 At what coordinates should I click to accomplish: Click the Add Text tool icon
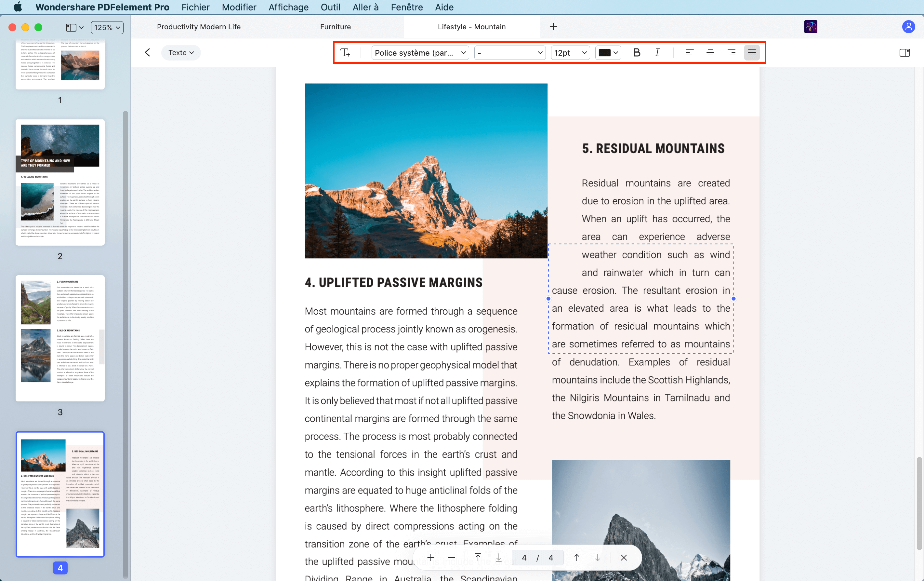(346, 52)
